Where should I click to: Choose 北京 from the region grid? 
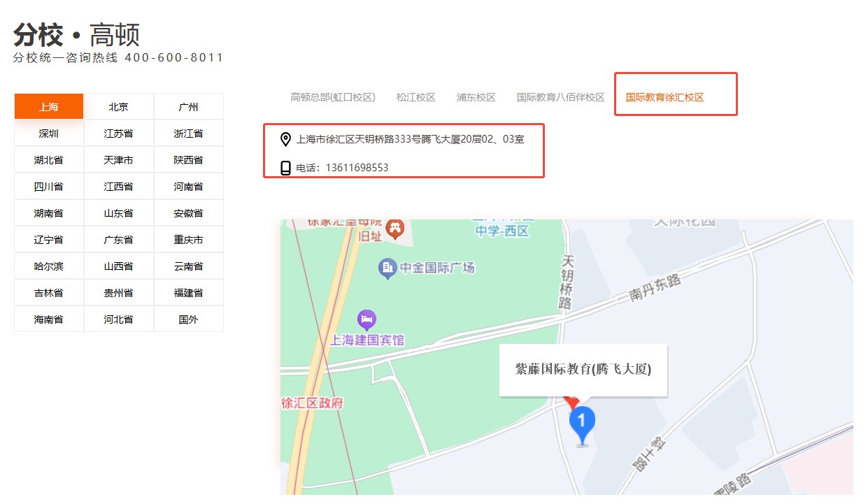[118, 107]
